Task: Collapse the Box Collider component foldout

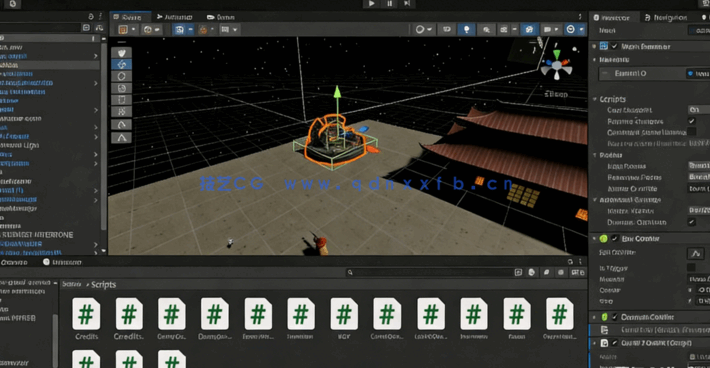Action: (595, 239)
